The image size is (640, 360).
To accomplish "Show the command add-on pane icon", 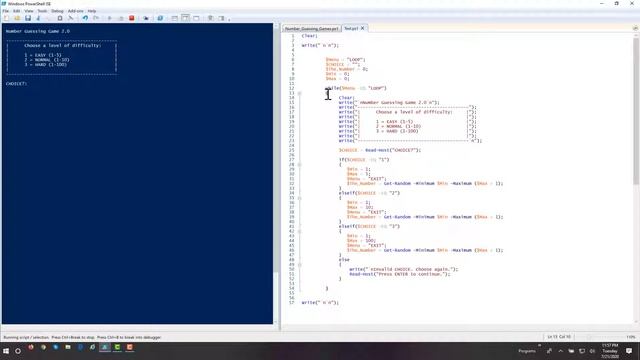I will (221, 18).
